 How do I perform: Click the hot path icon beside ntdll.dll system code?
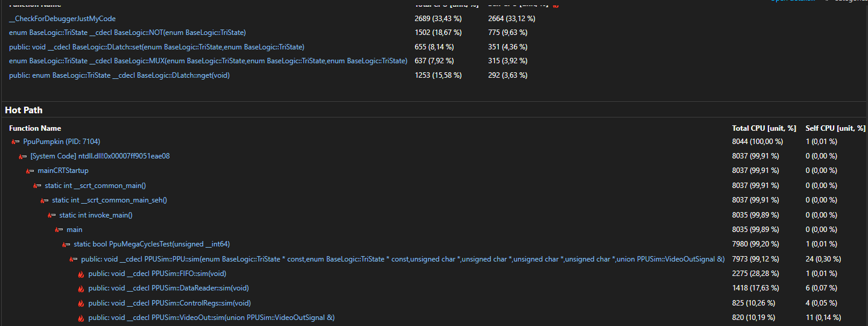point(23,156)
